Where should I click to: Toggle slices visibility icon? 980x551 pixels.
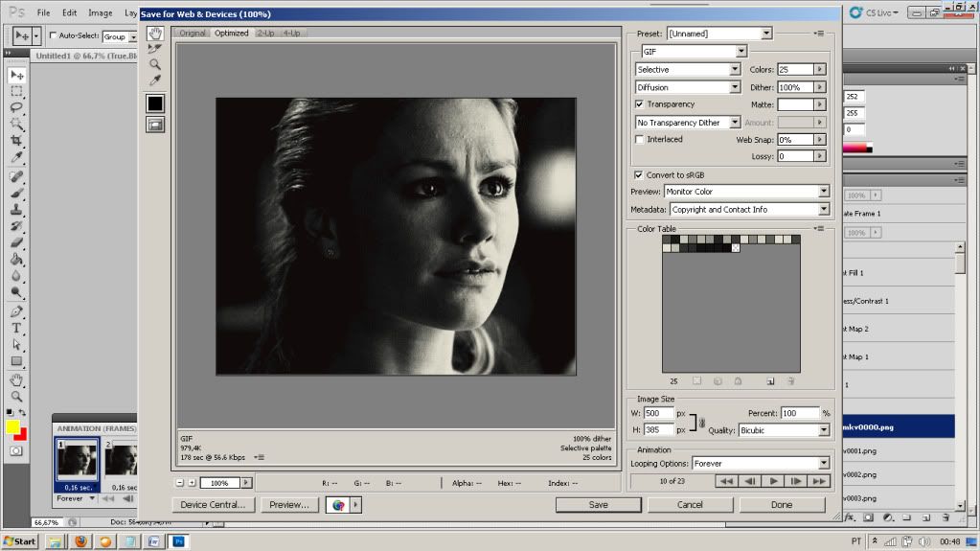click(154, 124)
